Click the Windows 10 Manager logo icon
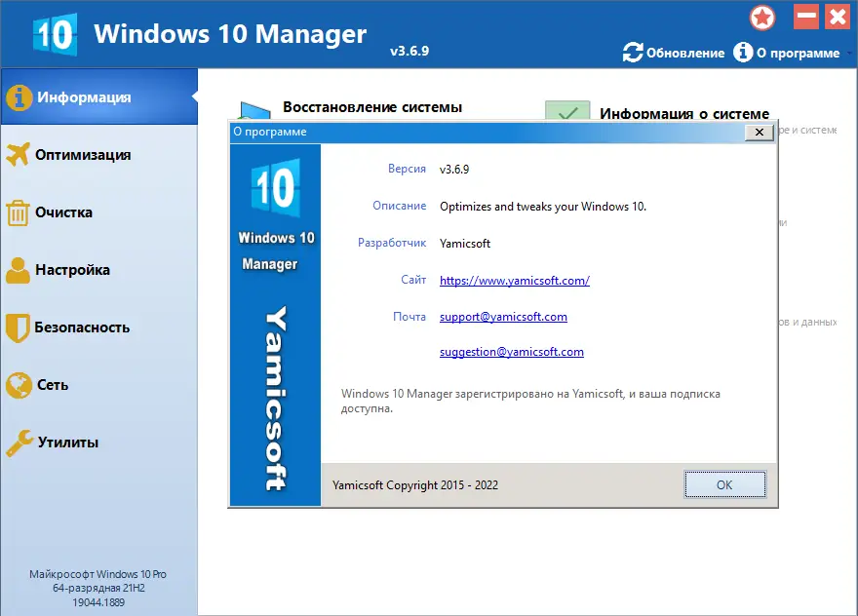Image resolution: width=858 pixels, height=616 pixels. coord(55,34)
